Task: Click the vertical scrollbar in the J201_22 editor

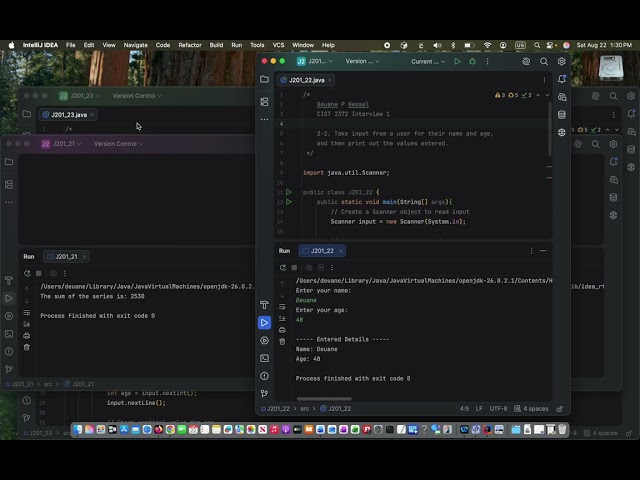Action: (550, 129)
